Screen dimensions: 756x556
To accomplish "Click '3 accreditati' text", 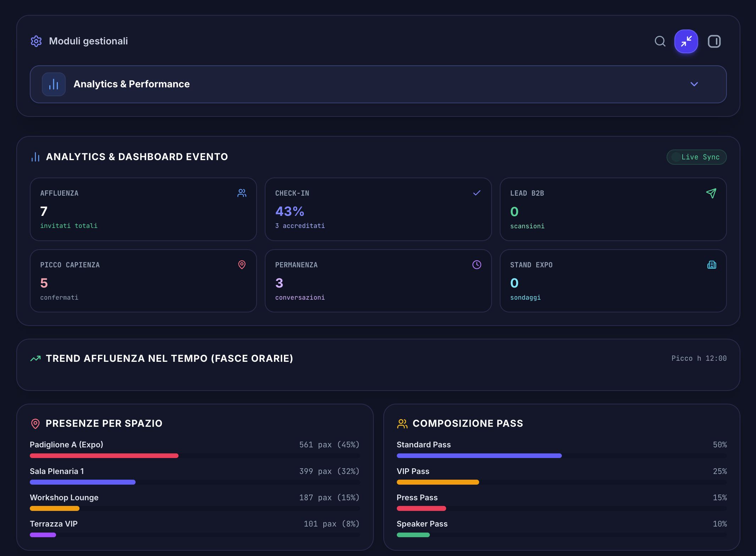I will tap(300, 226).
